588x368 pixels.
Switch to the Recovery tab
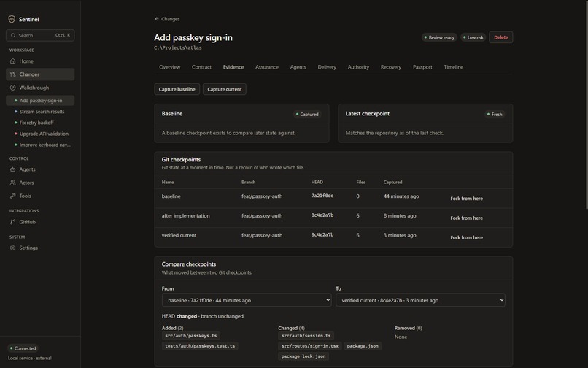click(x=391, y=67)
